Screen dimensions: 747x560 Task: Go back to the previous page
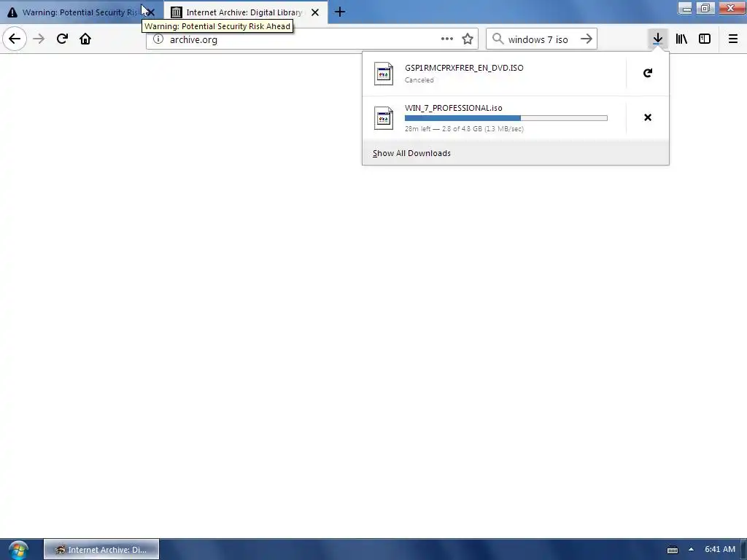click(15, 39)
